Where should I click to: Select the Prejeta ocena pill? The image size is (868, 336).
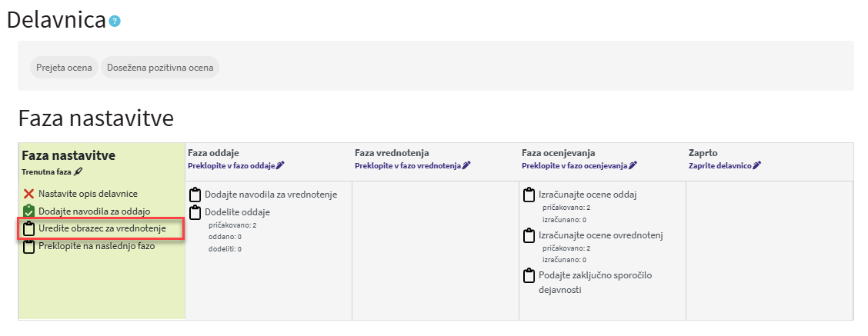point(64,68)
